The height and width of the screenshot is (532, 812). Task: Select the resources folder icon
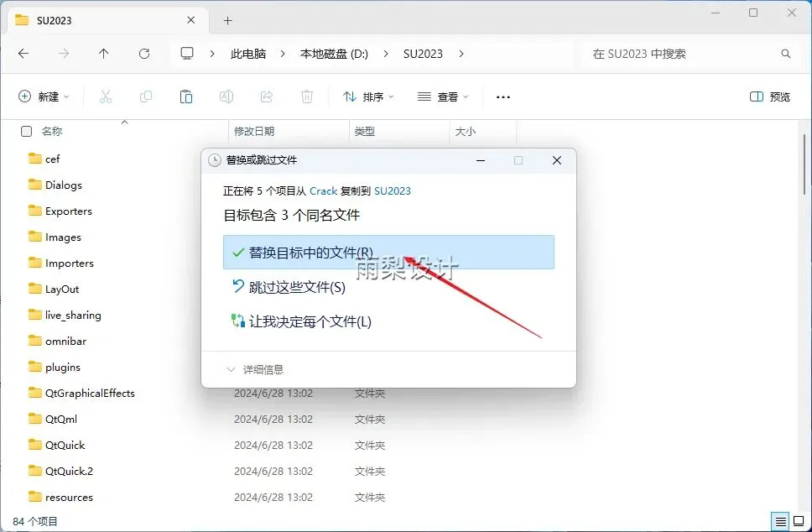tap(34, 497)
